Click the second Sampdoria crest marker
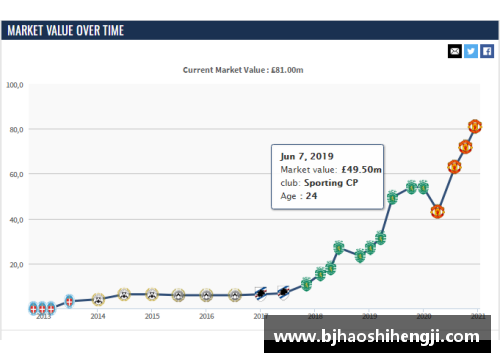Viewport: 500px width, 362px height. tap(283, 293)
